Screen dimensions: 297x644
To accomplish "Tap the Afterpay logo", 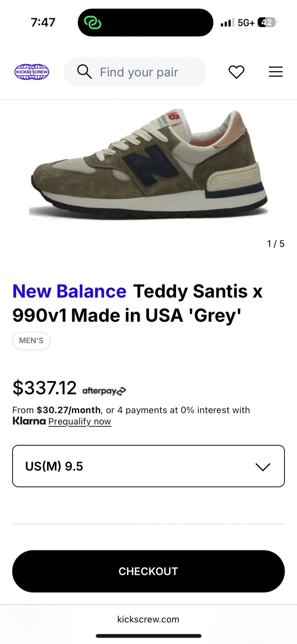I will point(104,391).
